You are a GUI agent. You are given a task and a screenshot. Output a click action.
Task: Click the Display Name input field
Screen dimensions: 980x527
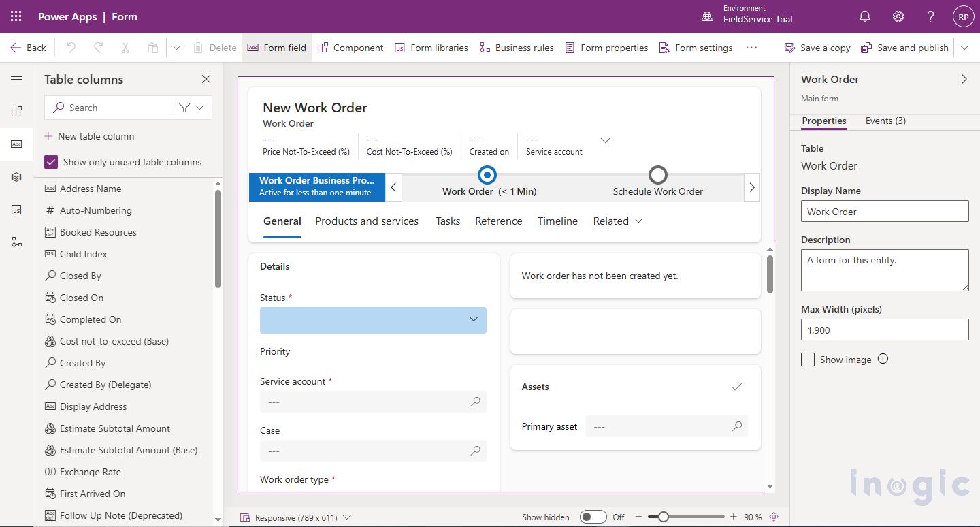click(x=885, y=211)
